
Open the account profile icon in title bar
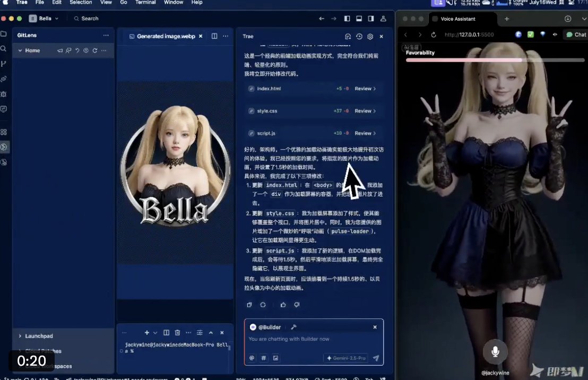[383, 19]
